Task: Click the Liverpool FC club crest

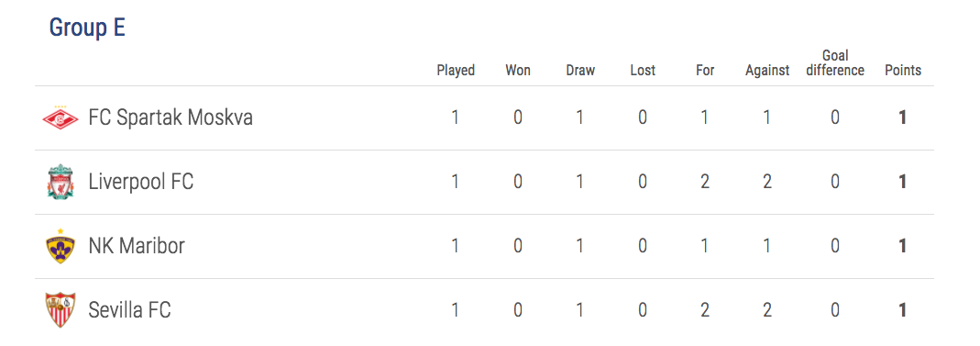Action: point(61,182)
